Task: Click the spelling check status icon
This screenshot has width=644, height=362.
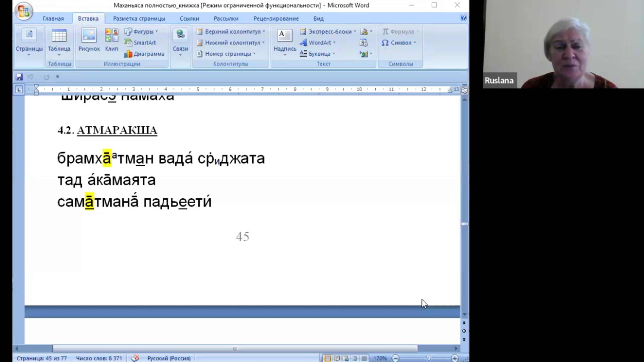Action: (135, 358)
